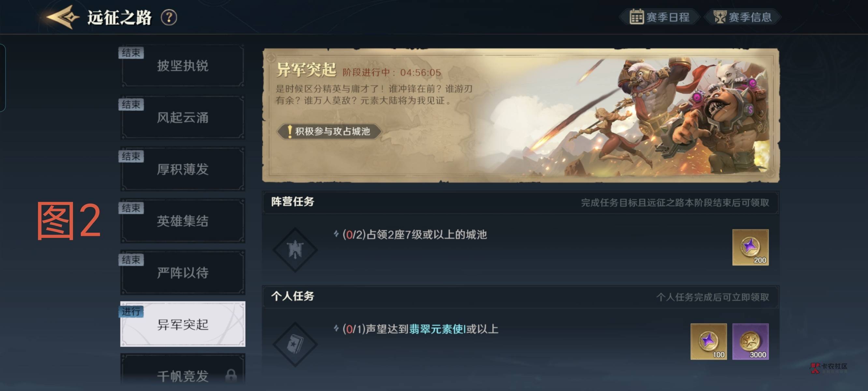Open the help question mark icon
The image size is (868, 391).
pyautogui.click(x=169, y=17)
